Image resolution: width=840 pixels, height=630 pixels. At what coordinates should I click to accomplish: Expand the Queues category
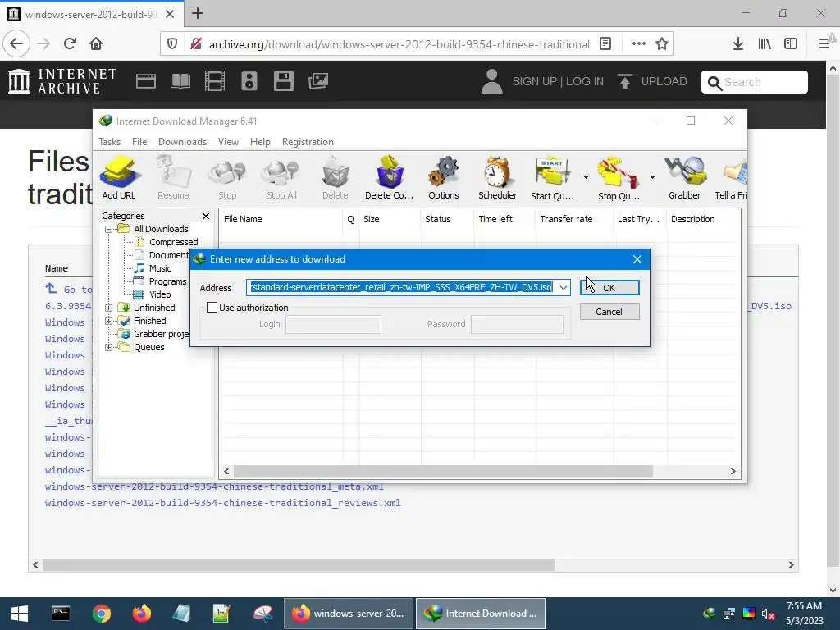coord(109,348)
